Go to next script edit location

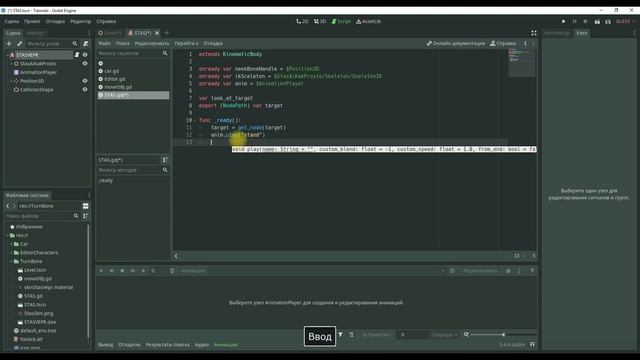pos(533,43)
